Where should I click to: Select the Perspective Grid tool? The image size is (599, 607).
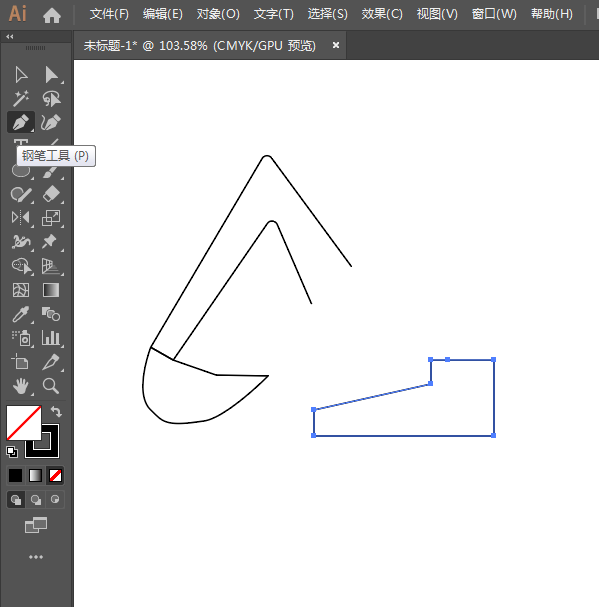(x=51, y=266)
